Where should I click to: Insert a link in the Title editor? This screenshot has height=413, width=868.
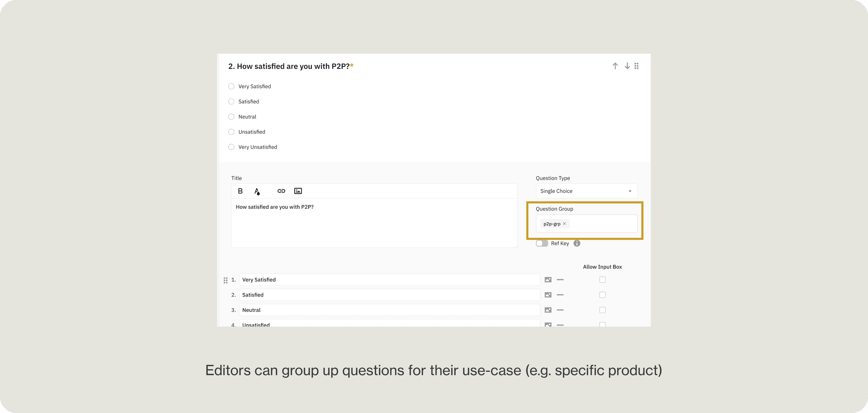click(281, 191)
